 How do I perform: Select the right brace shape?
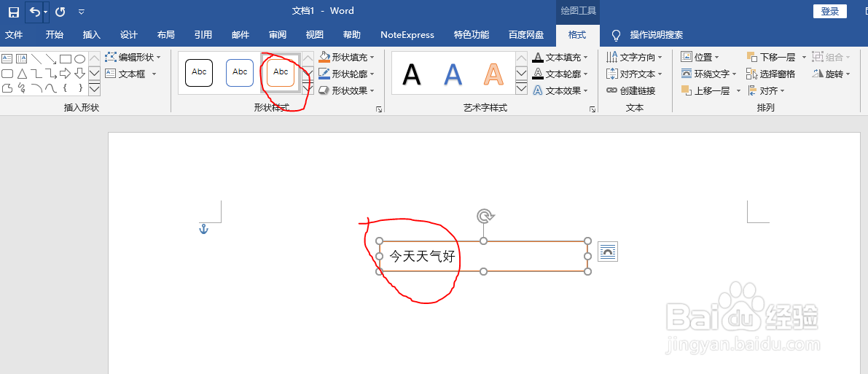click(x=79, y=87)
